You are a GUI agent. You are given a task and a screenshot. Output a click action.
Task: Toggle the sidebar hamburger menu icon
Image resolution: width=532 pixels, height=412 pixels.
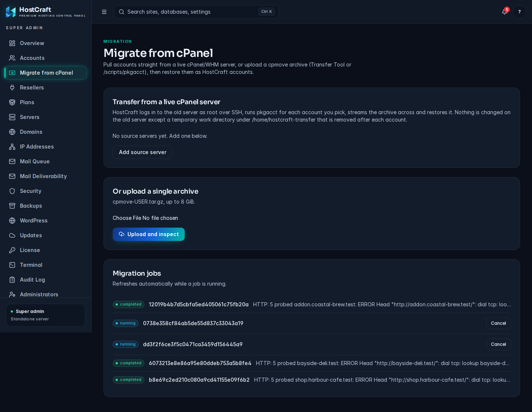coord(104,12)
